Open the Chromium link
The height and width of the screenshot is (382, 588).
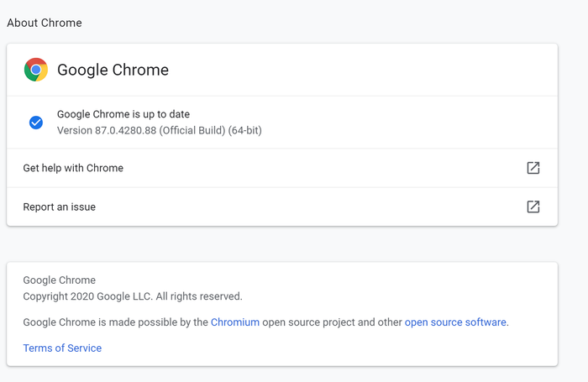click(x=235, y=322)
